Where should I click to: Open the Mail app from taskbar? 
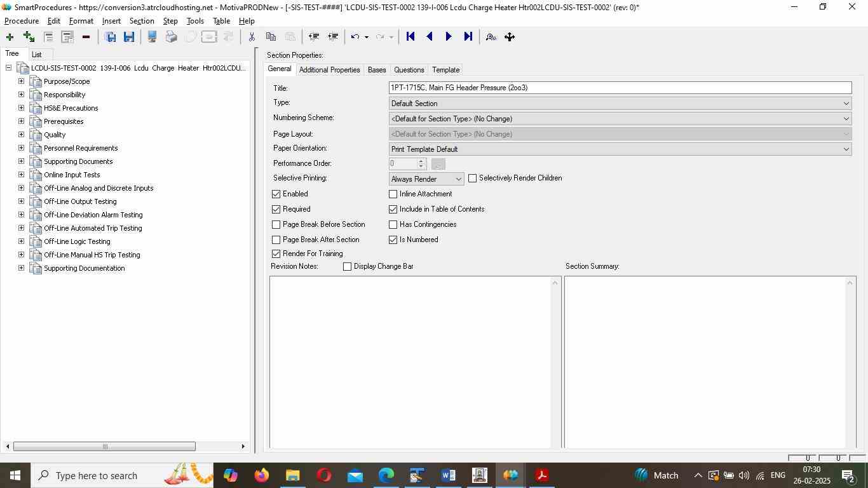tap(355, 475)
